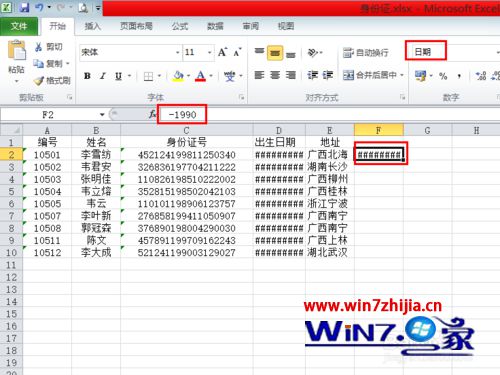Click the Copy icon
Screen dimensions: 500x375
coord(38,63)
